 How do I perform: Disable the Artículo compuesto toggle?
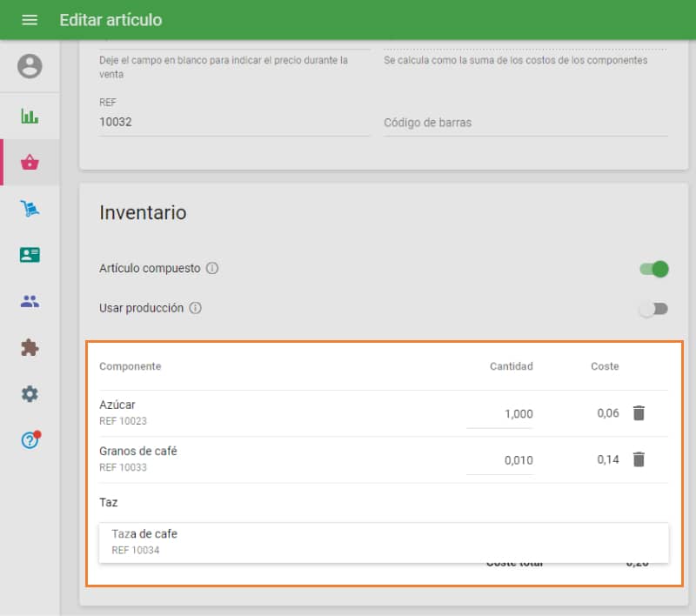[x=652, y=269]
